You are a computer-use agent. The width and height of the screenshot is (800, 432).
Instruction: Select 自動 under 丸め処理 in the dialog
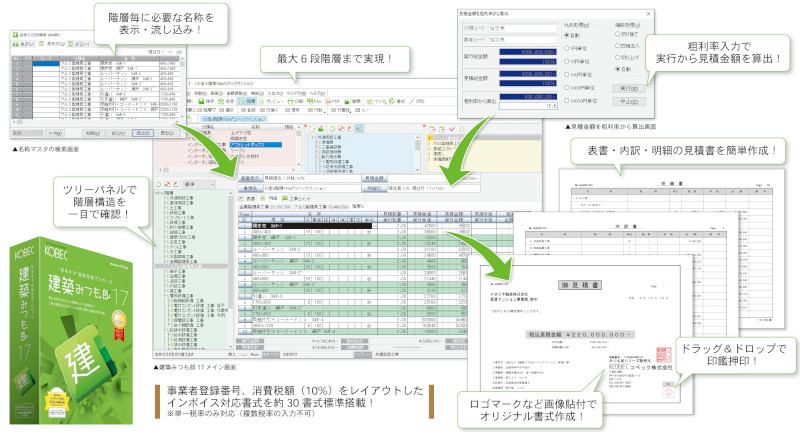point(566,35)
